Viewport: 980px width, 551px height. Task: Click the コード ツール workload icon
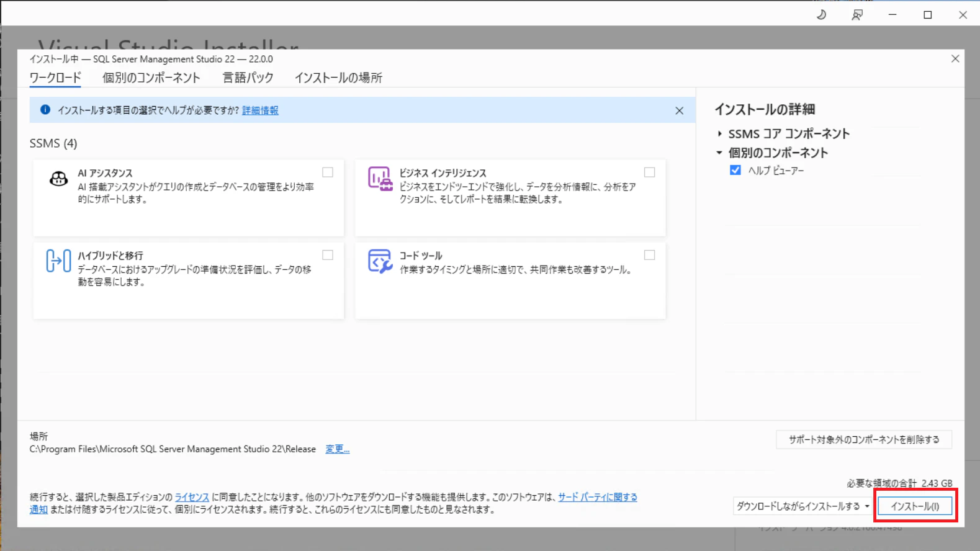click(x=380, y=261)
